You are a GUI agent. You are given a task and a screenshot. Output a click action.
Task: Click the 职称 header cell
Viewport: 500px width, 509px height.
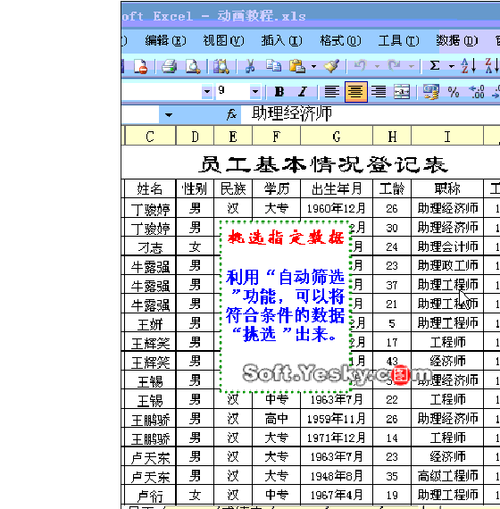[x=448, y=189]
